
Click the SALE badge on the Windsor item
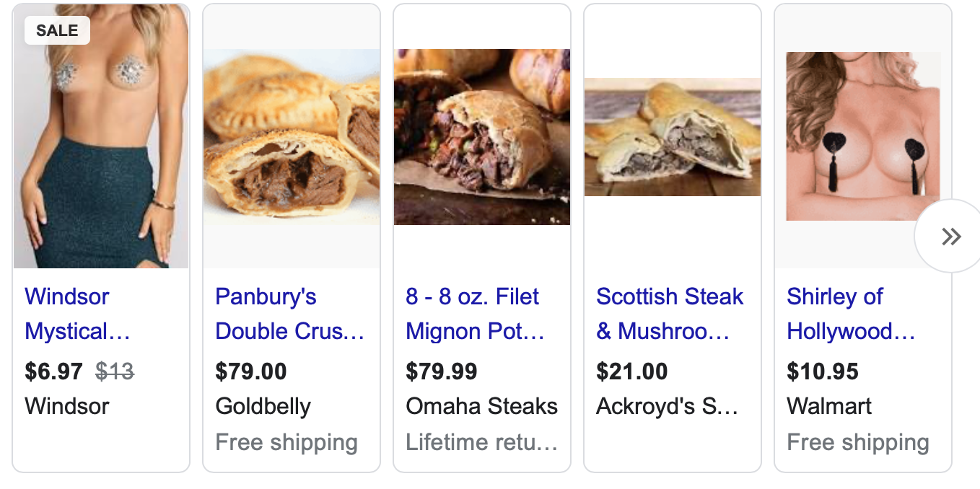tap(57, 31)
